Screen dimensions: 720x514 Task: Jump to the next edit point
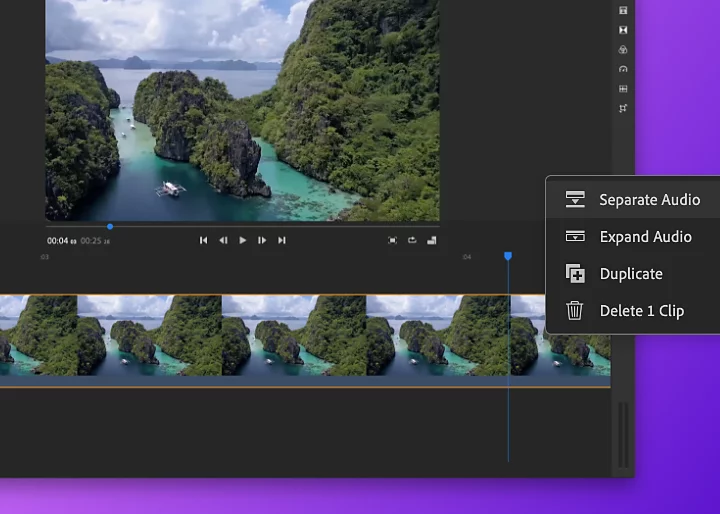(x=282, y=240)
